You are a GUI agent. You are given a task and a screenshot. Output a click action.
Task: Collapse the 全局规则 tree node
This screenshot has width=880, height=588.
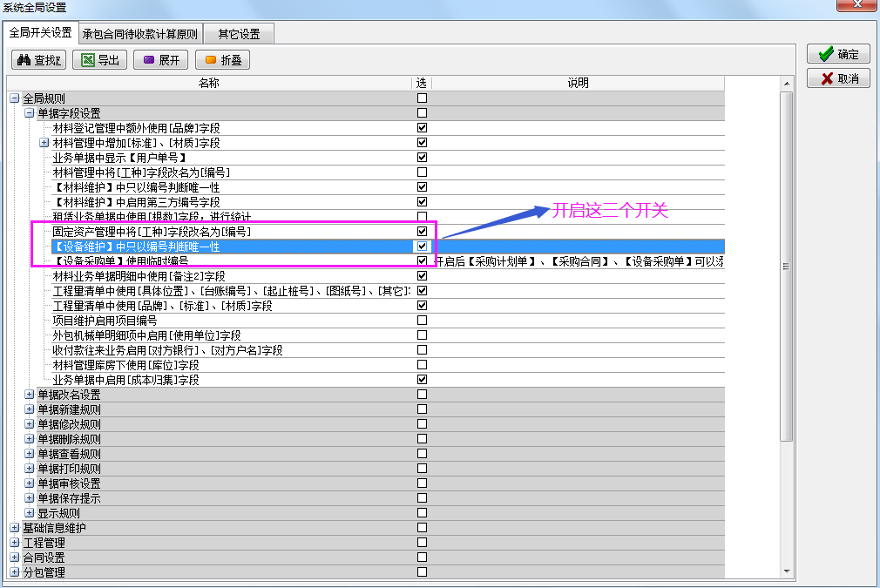14,98
